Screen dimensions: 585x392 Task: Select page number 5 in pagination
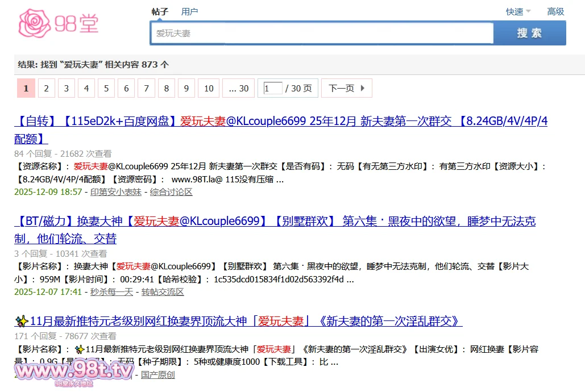click(x=106, y=88)
